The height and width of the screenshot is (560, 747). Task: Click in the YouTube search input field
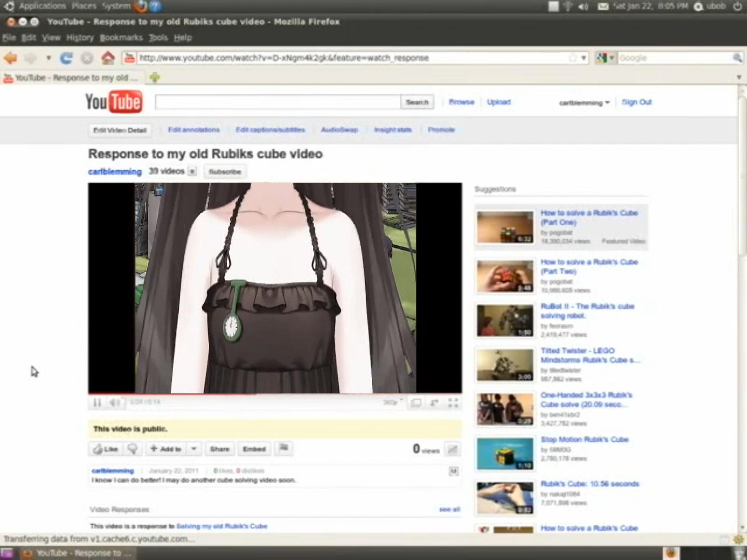[x=278, y=102]
